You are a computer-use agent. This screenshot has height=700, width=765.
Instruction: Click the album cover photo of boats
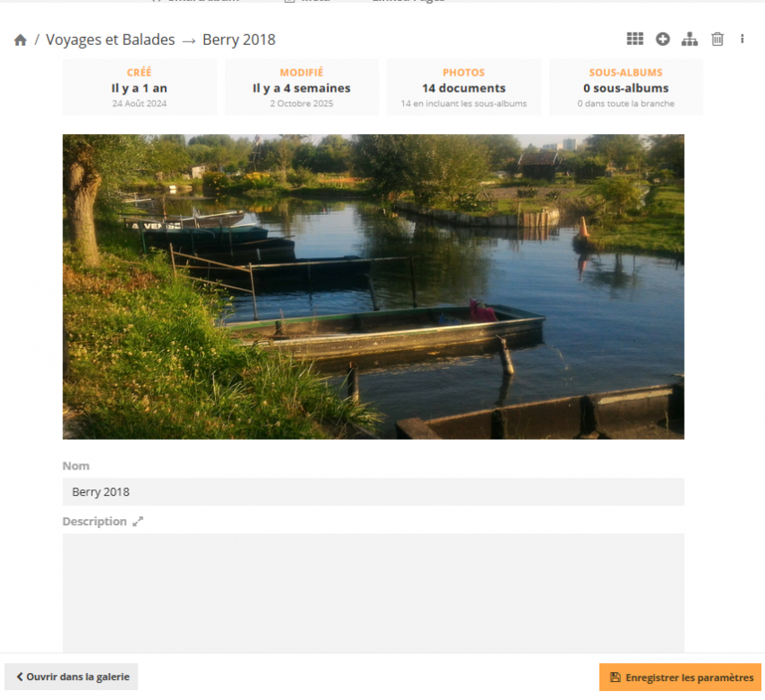(373, 286)
